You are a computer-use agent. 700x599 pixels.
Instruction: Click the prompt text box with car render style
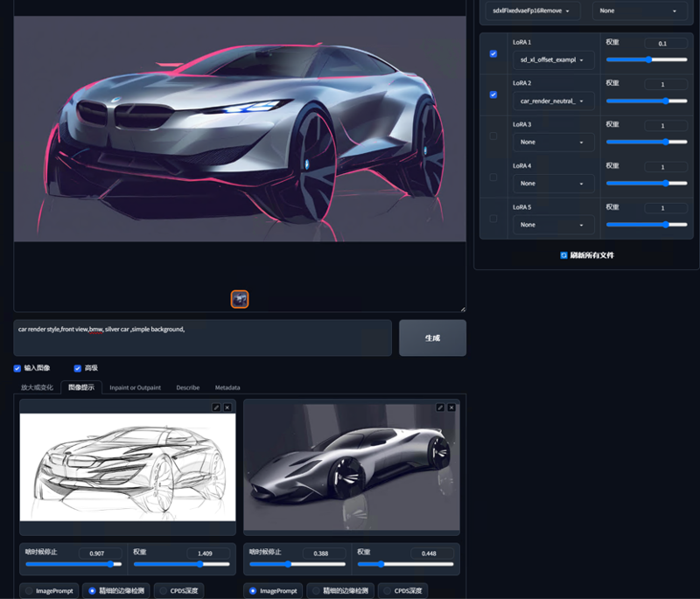(x=203, y=338)
